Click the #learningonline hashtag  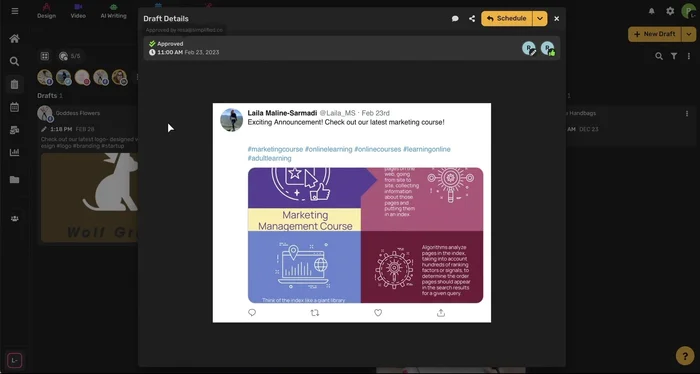(427, 149)
